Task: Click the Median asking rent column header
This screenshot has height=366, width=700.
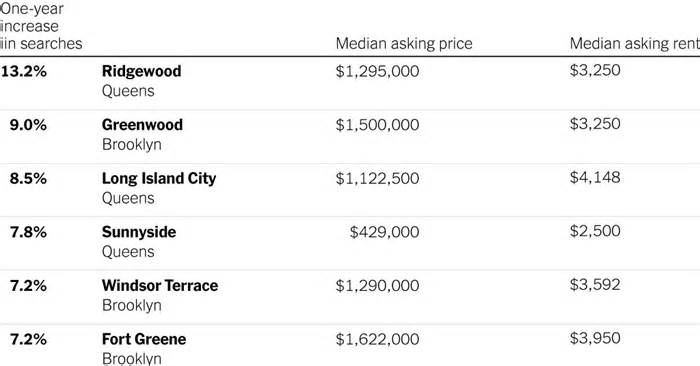Action: [634, 44]
